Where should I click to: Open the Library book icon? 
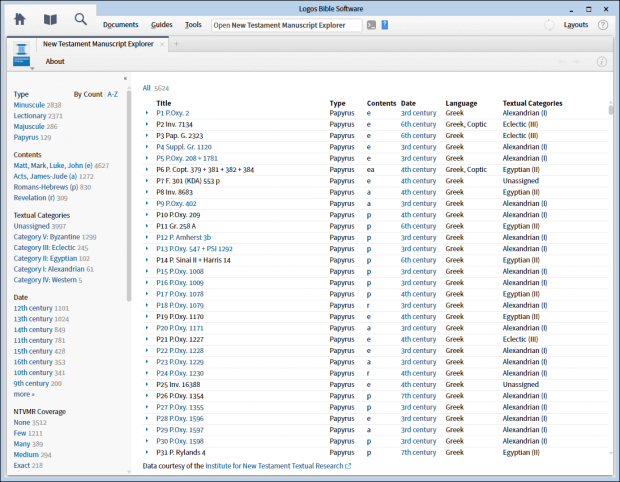tap(50, 19)
